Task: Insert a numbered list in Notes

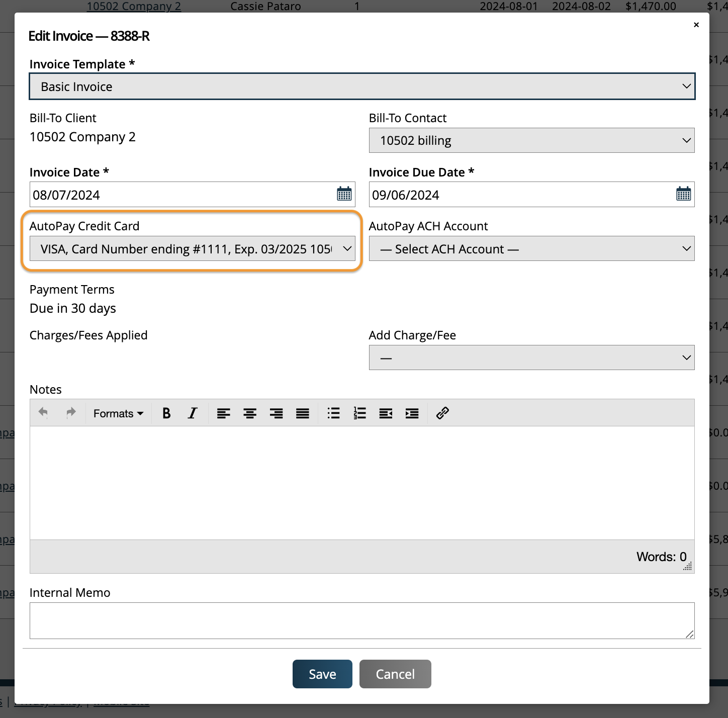Action: [x=359, y=413]
